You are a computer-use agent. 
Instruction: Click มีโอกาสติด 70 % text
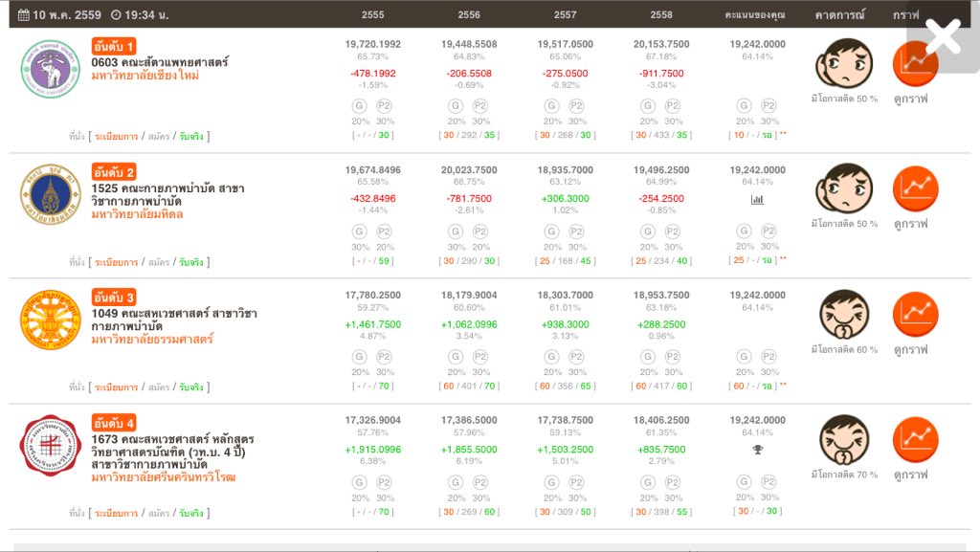tap(844, 475)
